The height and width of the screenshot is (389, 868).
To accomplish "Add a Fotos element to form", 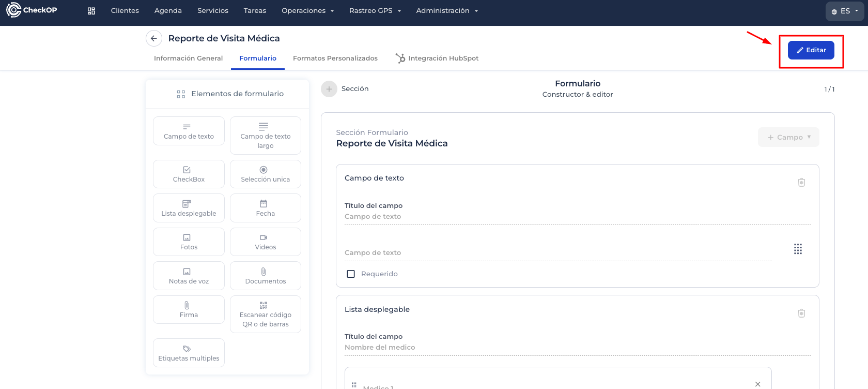I will click(x=189, y=242).
